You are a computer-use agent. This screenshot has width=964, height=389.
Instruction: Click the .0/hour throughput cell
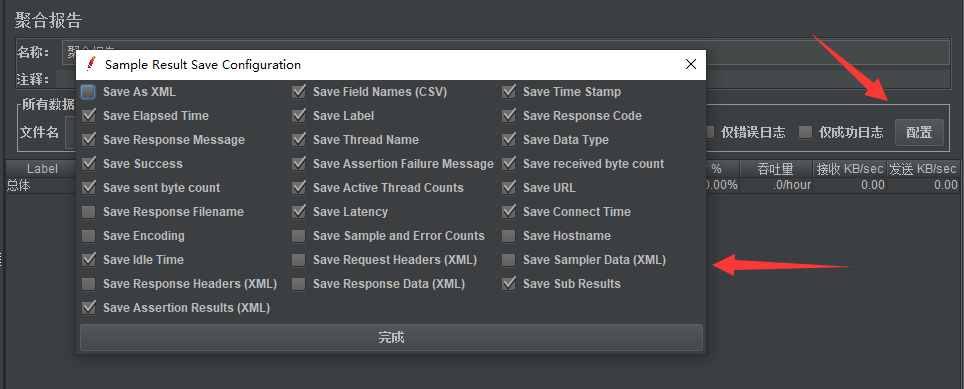[776, 185]
